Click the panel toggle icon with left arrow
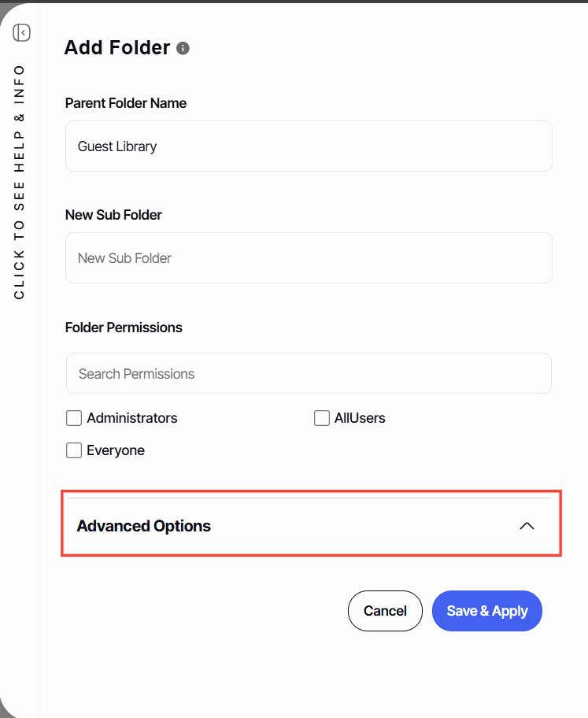This screenshot has width=588, height=718. [x=21, y=32]
